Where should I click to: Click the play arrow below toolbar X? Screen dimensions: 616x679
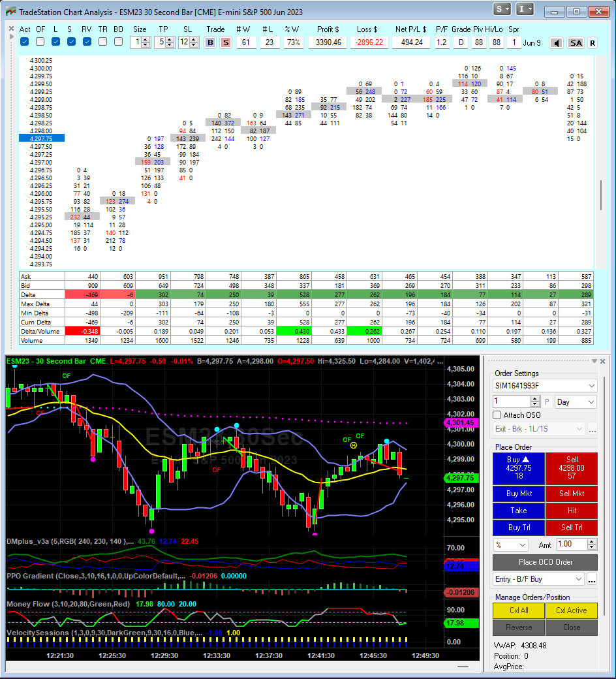click(x=11, y=37)
